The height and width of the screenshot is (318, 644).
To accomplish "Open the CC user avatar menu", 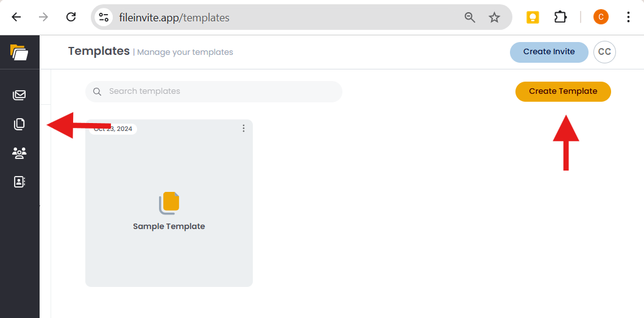I will 604,52.
